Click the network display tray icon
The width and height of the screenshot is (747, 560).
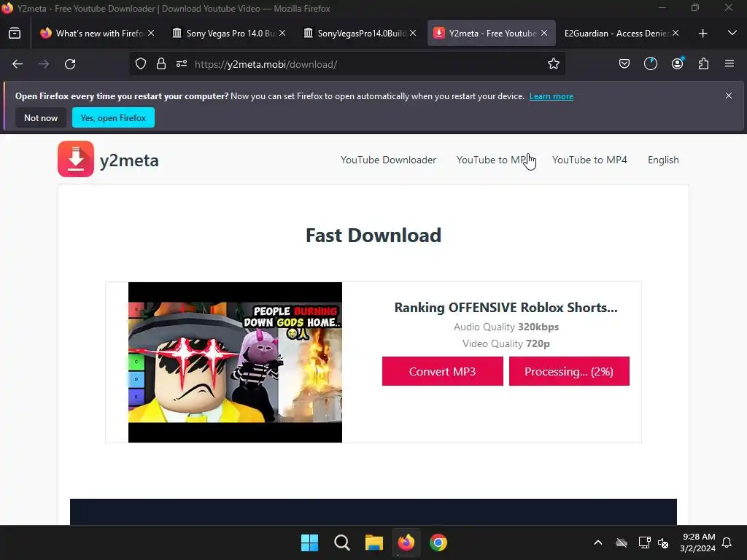tap(644, 542)
